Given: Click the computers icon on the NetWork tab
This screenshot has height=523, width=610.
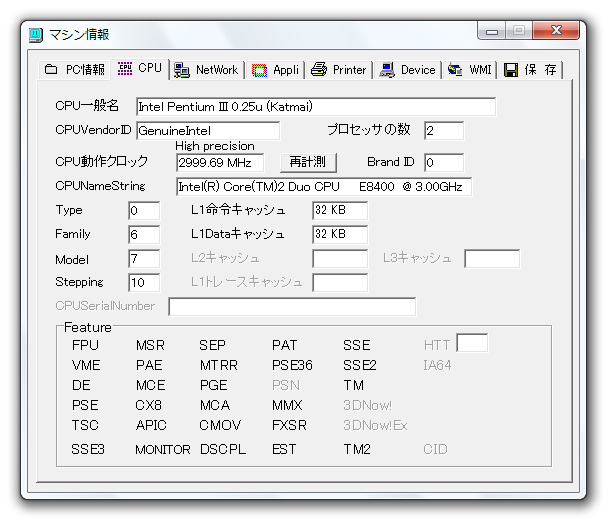Looking at the screenshot, I should pos(182,70).
